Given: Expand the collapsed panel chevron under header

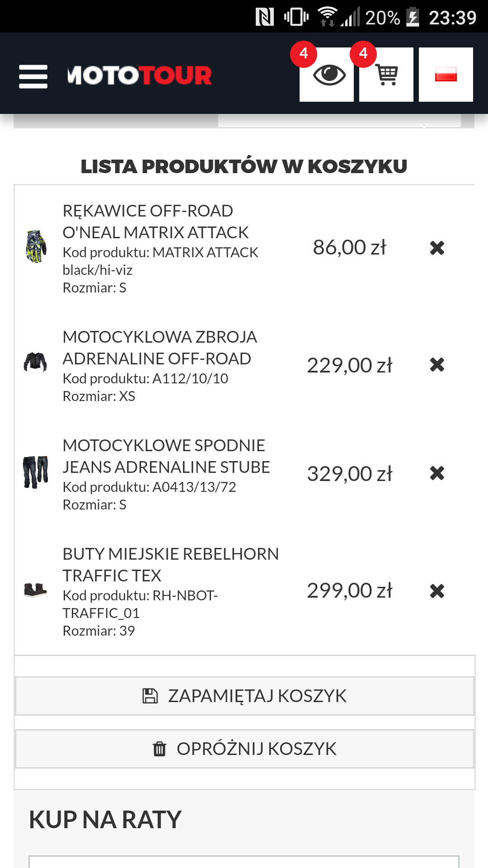Looking at the screenshot, I should point(424,126).
